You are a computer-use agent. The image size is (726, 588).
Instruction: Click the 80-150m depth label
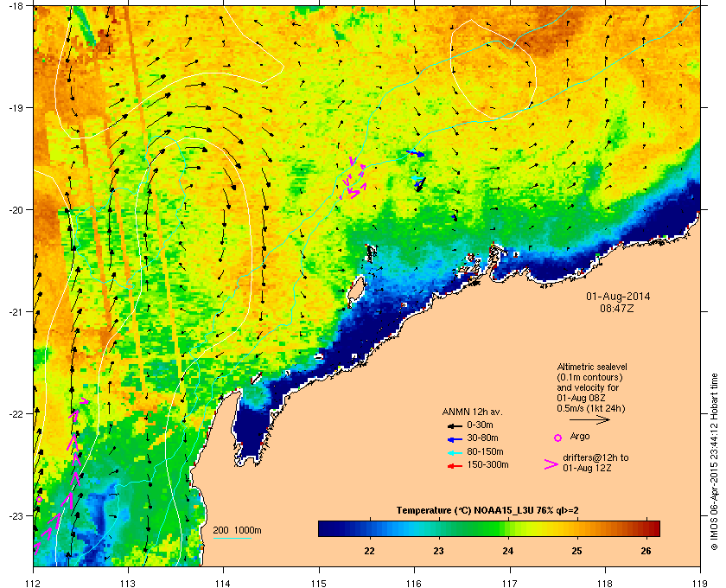(x=485, y=451)
